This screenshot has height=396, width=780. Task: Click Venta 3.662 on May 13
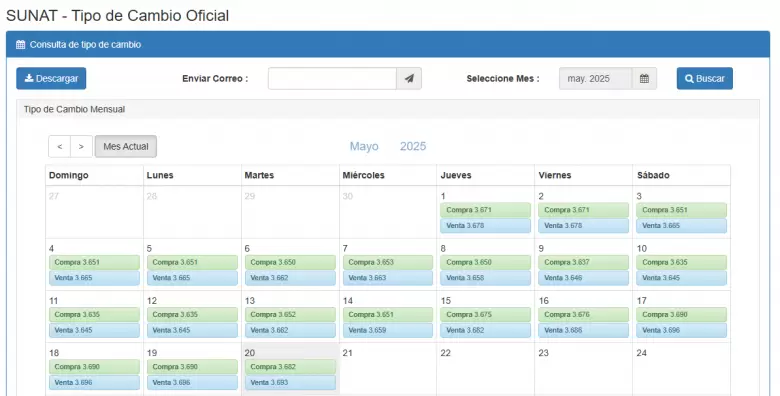coord(290,330)
